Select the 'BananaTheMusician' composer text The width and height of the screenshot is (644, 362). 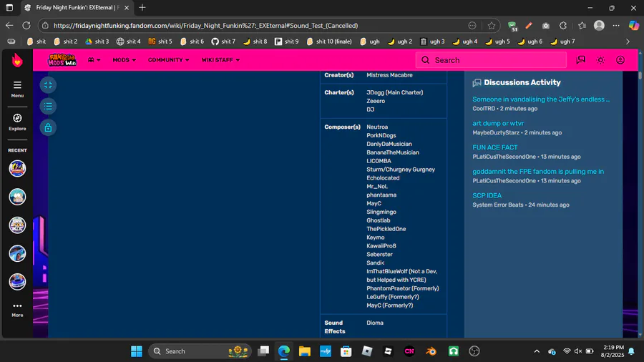tap(393, 152)
